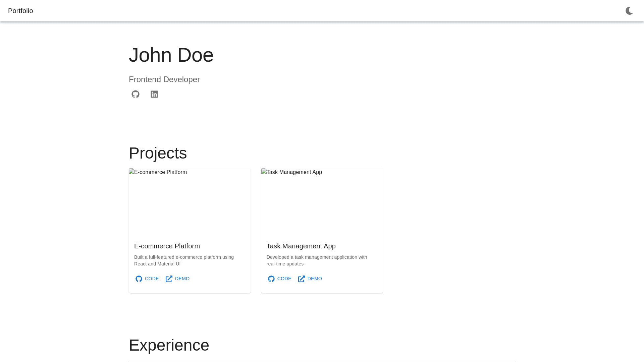Click the E-commerce Platform description text
The image size is (644, 362).
click(184, 260)
